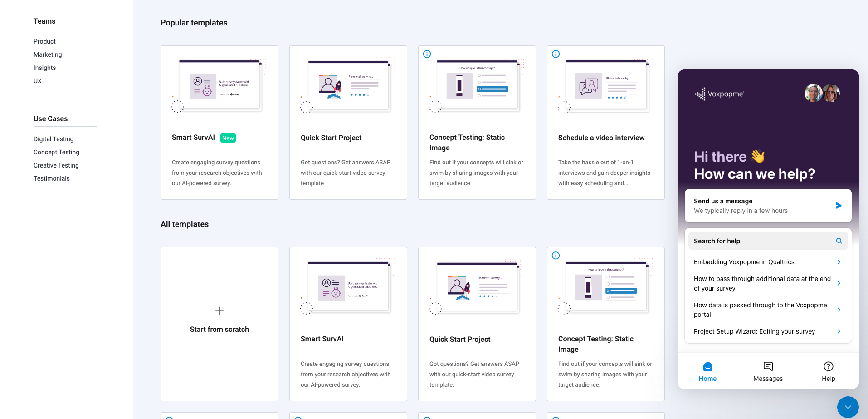This screenshot has height=419, width=868.
Task: Open Embedding Voxpopme in Qualtrics article
Action: pyautogui.click(x=744, y=262)
